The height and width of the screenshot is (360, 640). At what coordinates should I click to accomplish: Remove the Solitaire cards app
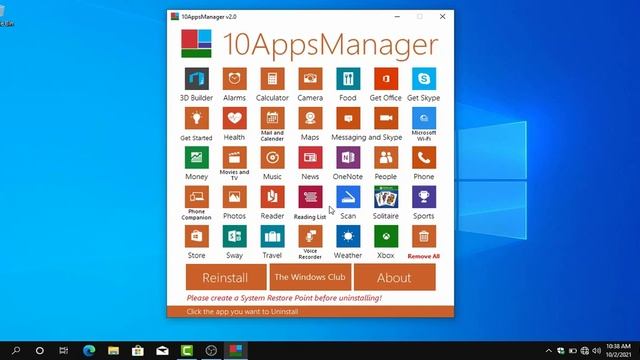[386, 197]
